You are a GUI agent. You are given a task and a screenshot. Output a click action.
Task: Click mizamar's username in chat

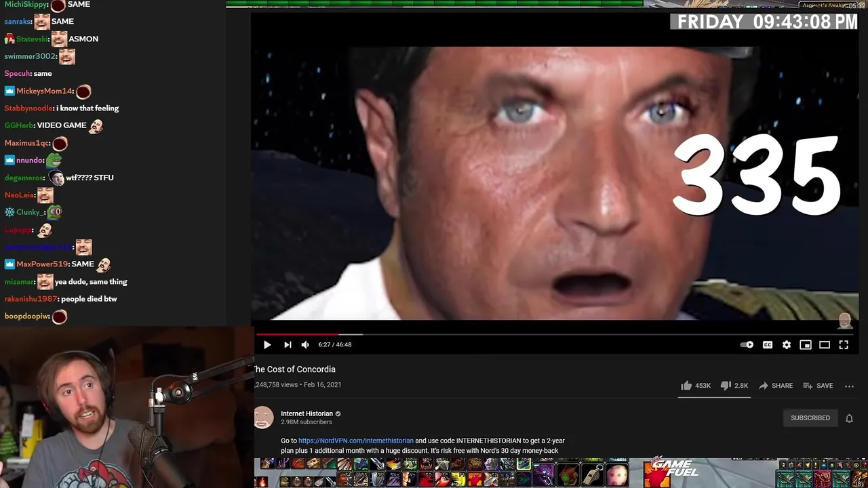(x=20, y=282)
